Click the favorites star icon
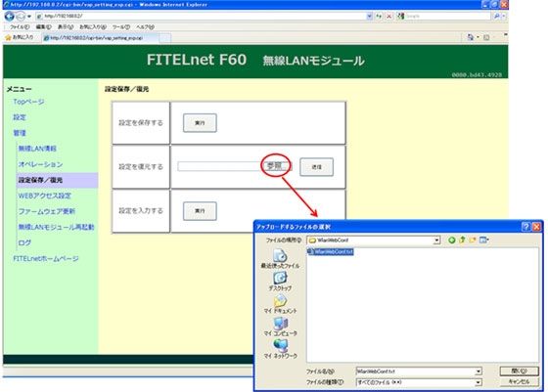Viewport: 548px width, 392px height. [x=8, y=37]
